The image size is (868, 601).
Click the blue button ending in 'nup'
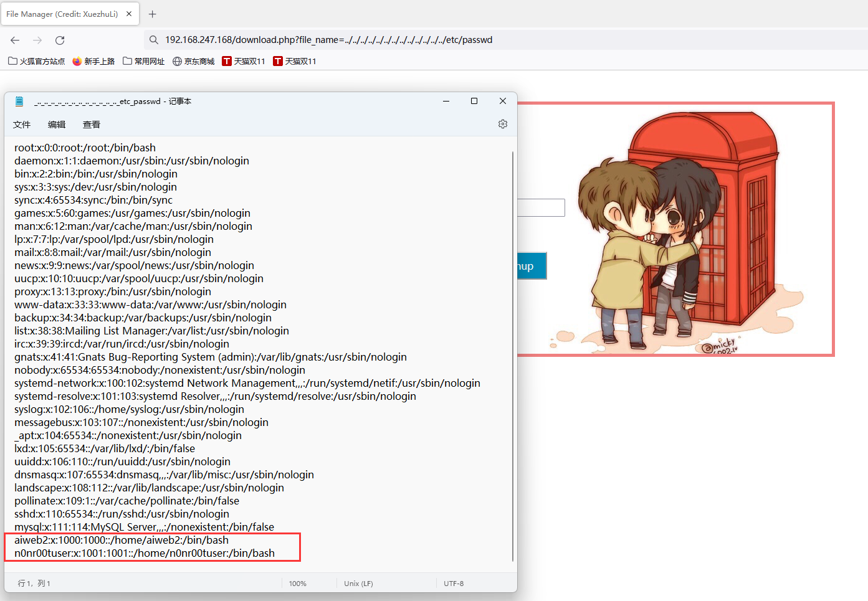532,266
